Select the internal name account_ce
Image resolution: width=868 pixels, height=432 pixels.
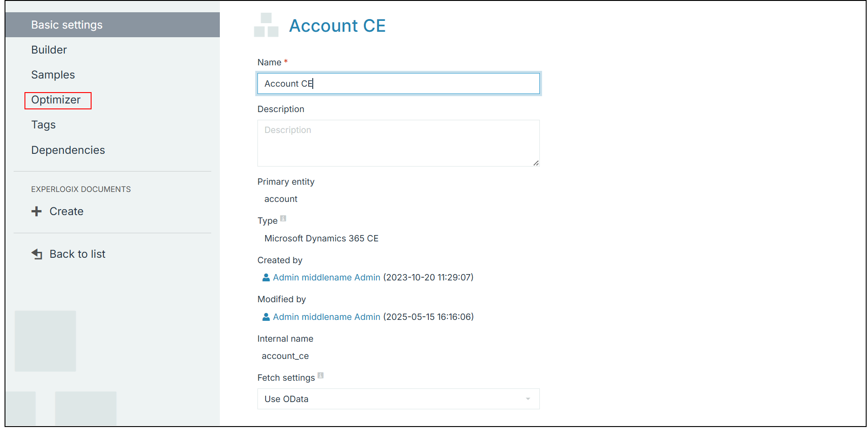click(285, 356)
